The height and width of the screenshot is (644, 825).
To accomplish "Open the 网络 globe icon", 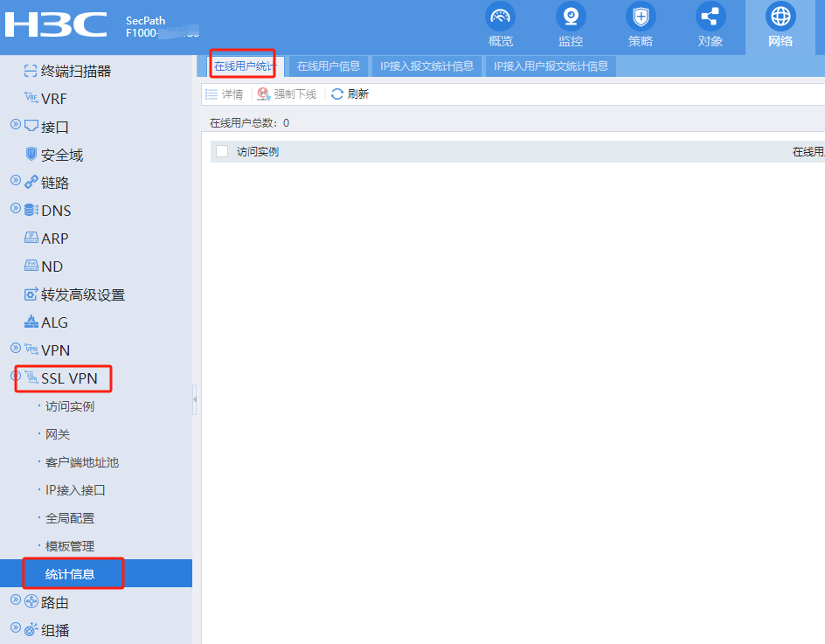I will [x=780, y=17].
